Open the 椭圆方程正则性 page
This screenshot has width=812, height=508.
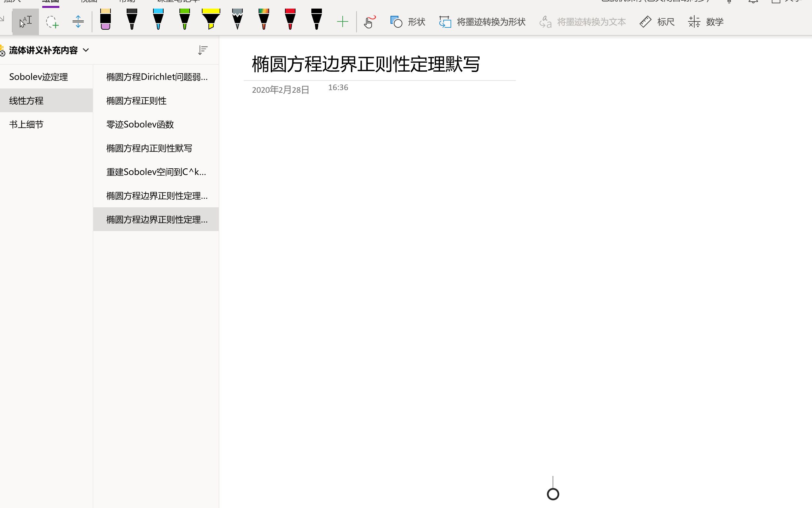point(156,100)
